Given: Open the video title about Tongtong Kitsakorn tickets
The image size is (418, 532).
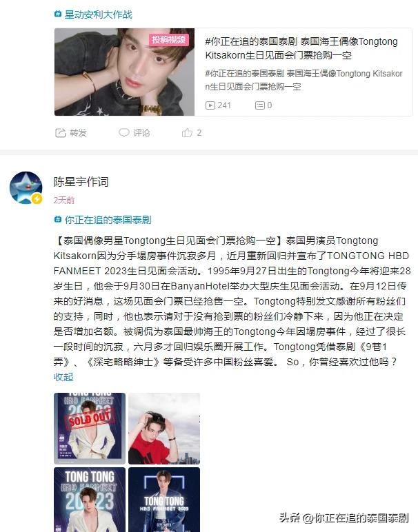Looking at the screenshot, I should click(x=301, y=48).
